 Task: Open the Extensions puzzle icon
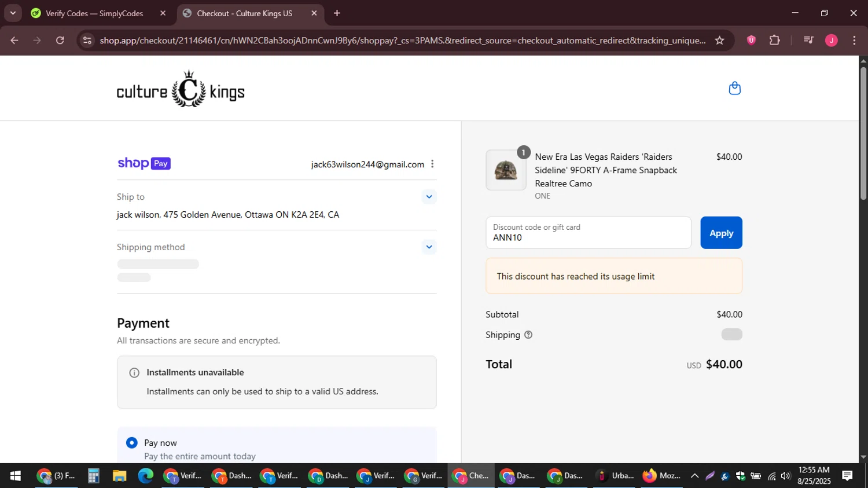[x=774, y=41]
